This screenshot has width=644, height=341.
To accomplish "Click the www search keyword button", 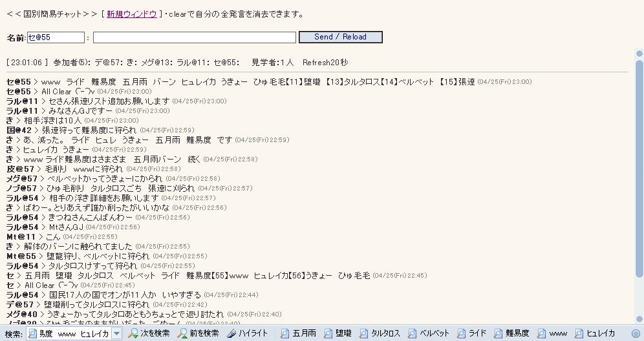I will (x=552, y=333).
